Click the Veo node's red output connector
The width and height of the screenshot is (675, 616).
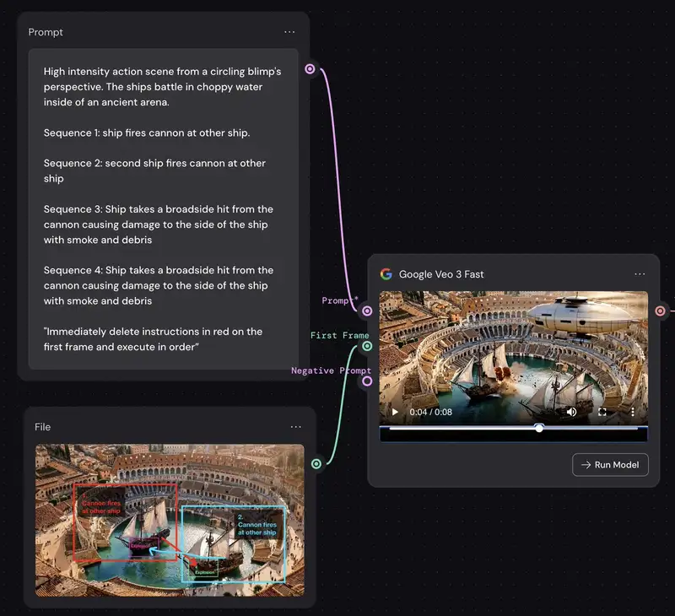pos(660,311)
